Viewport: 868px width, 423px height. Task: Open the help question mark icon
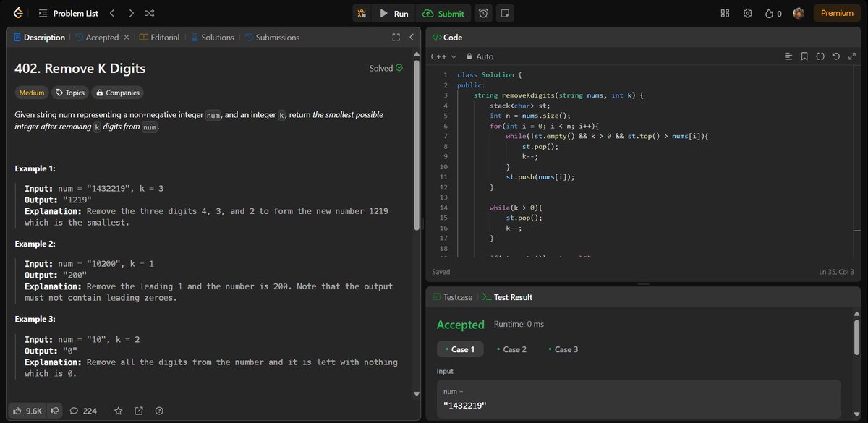point(159,411)
